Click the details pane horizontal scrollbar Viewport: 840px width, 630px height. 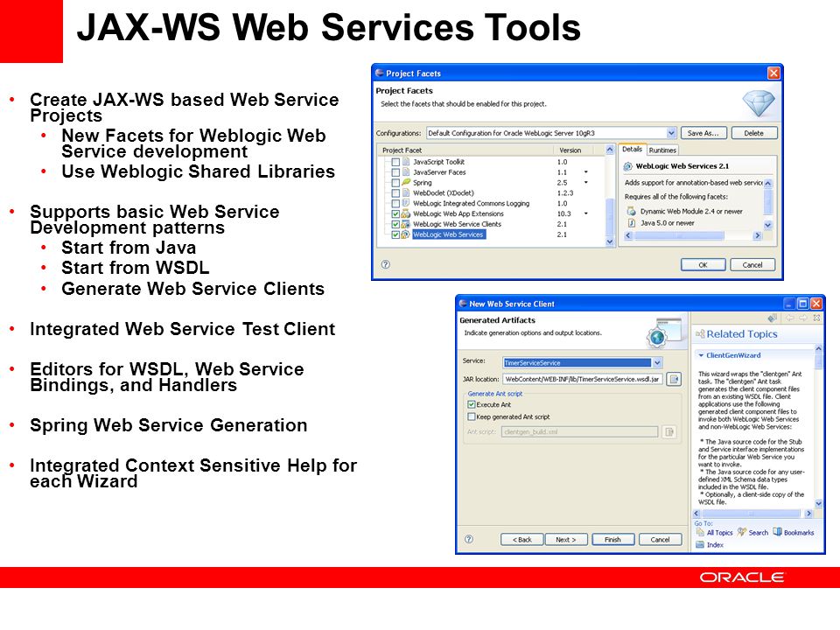pyautogui.click(x=693, y=235)
